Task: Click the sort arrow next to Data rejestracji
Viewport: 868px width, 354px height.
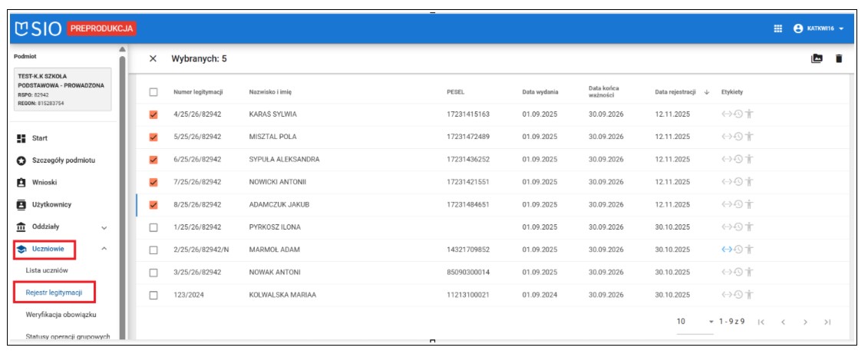Action: [x=706, y=93]
